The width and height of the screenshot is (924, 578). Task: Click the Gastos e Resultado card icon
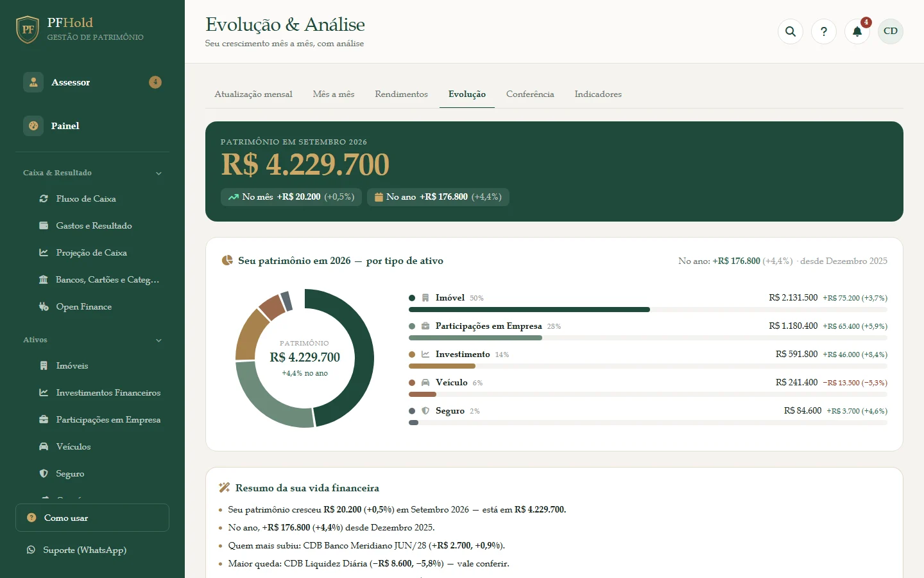click(x=44, y=225)
